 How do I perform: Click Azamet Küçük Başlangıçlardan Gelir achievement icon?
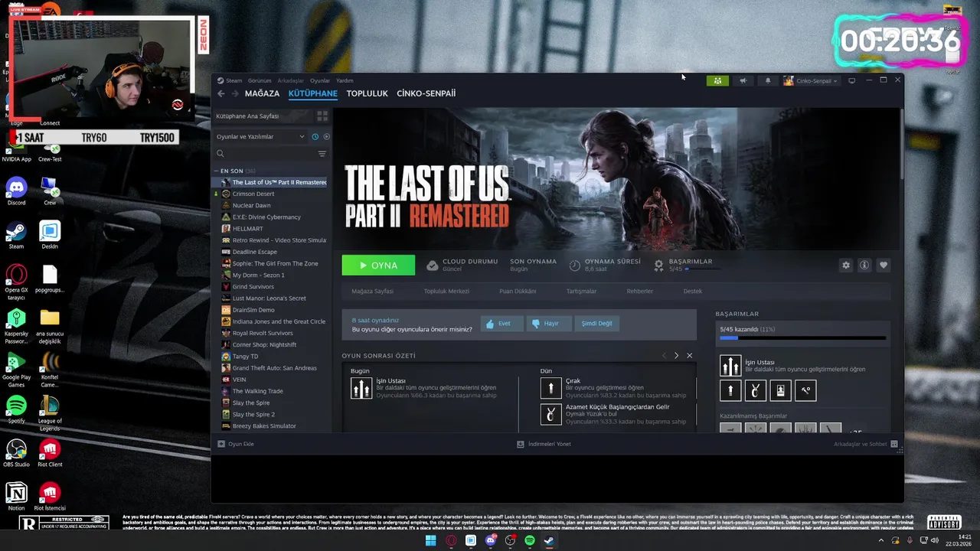(x=551, y=414)
